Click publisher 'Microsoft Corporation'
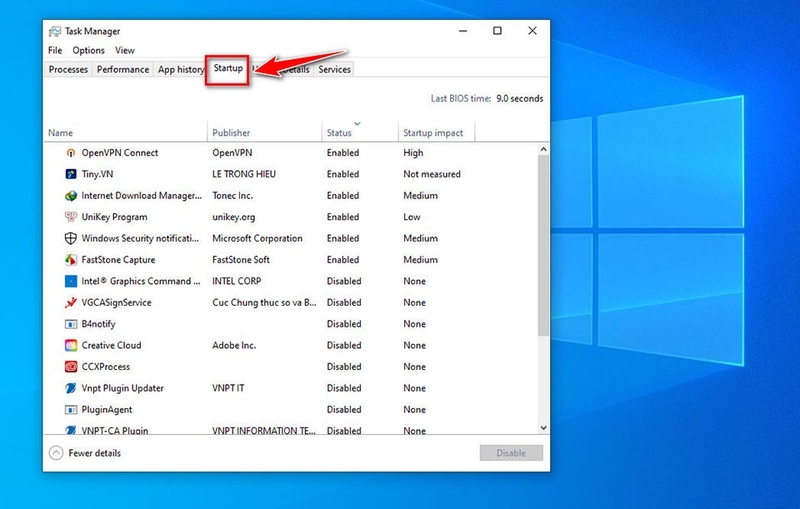This screenshot has width=800, height=509. pyautogui.click(x=257, y=239)
